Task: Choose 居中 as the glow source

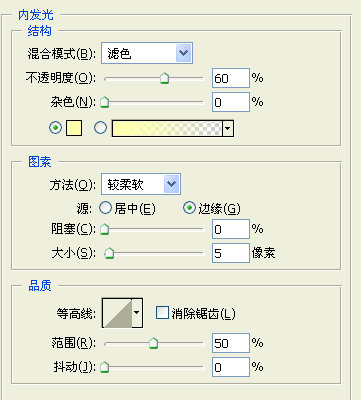Action: [x=127, y=209]
